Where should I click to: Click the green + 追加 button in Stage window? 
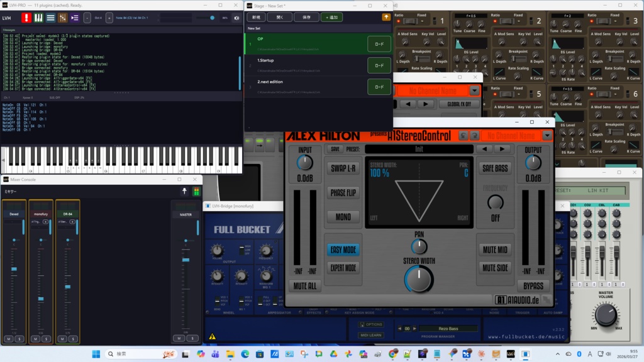(x=331, y=17)
